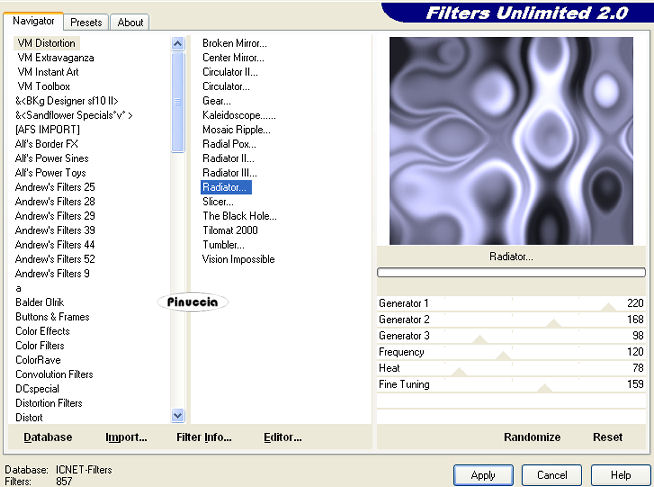The height and width of the screenshot is (487, 654).
Task: Open the Presets tab
Action: (x=86, y=22)
